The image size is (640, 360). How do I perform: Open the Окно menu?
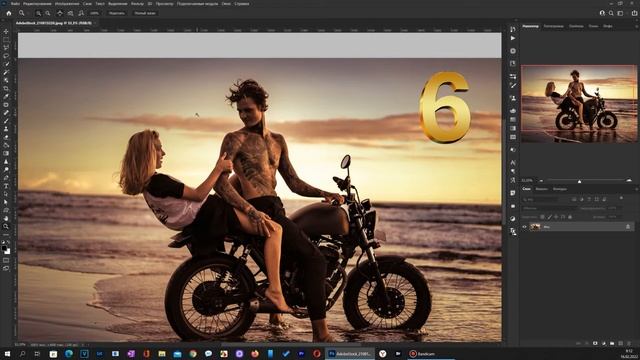pos(226,4)
